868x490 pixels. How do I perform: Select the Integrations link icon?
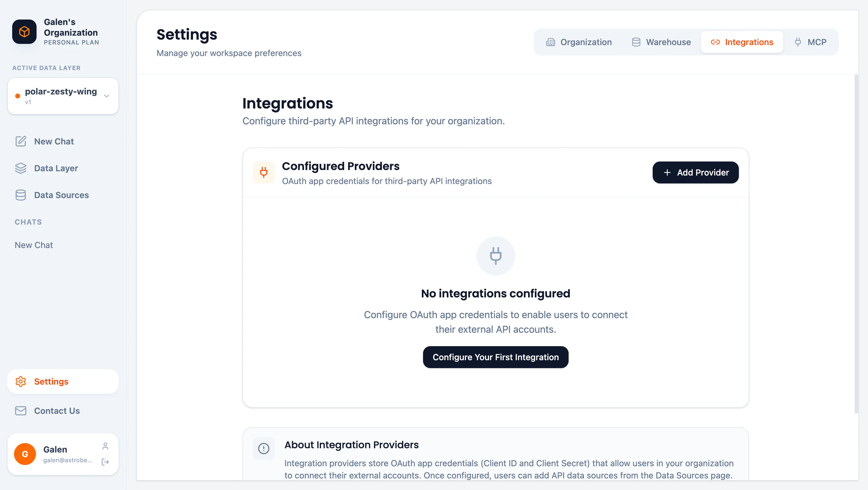716,42
